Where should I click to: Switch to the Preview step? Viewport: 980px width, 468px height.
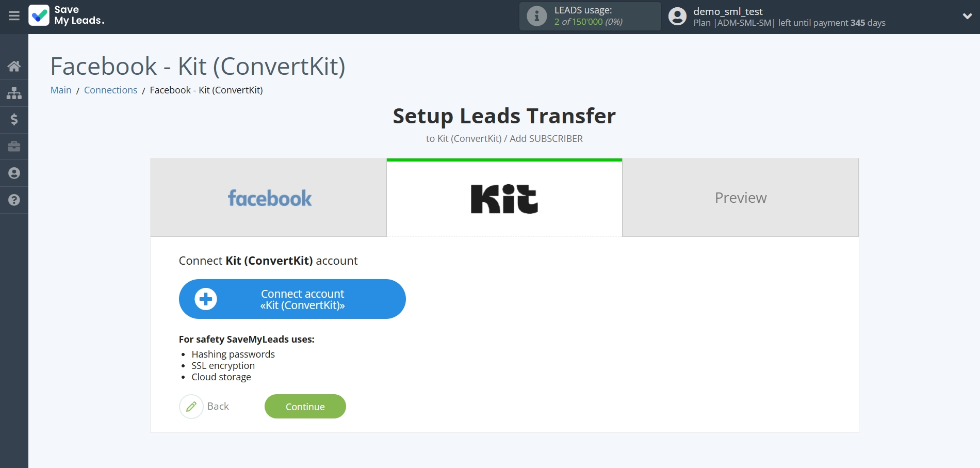[x=741, y=198]
